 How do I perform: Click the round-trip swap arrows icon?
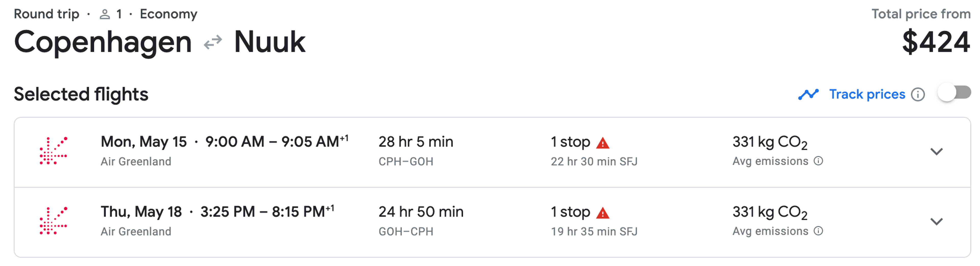213,42
